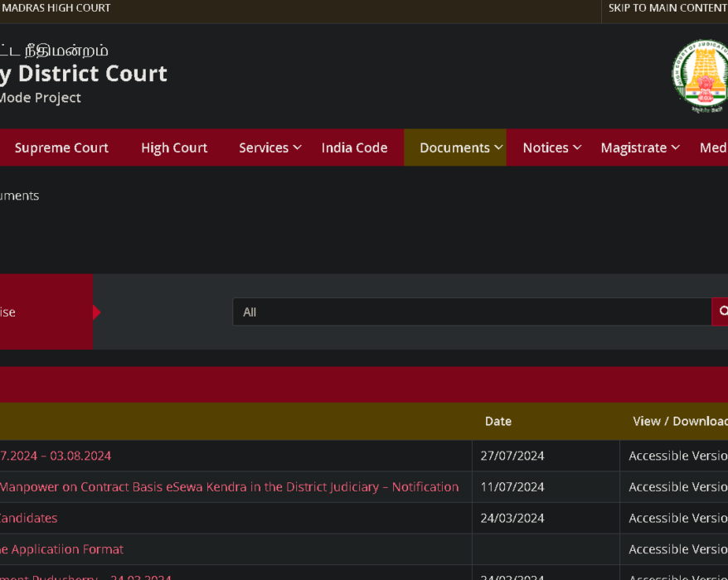
Task: Expand the Magistrate dropdown menu
Action: tap(640, 147)
